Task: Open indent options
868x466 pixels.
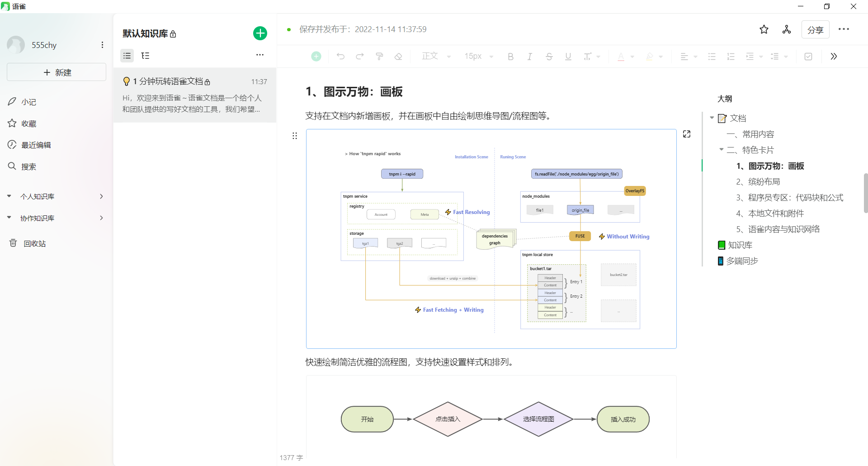Action: [754, 56]
